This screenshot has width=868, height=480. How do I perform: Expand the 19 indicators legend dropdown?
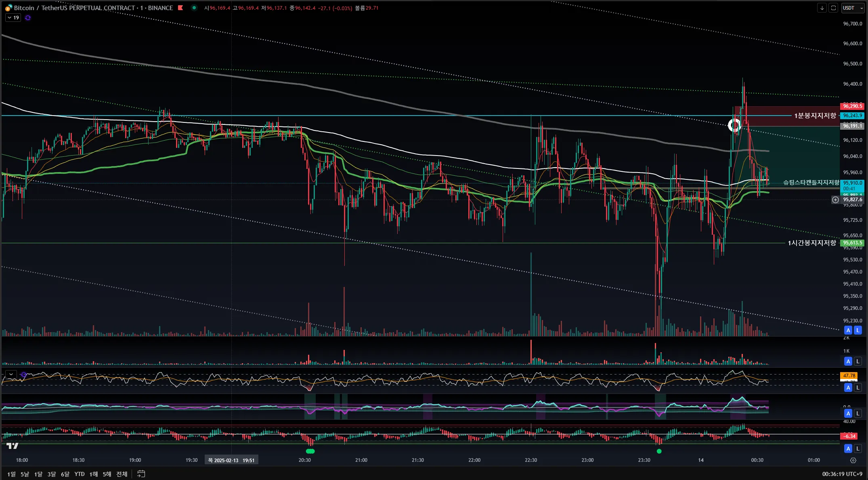pos(13,18)
